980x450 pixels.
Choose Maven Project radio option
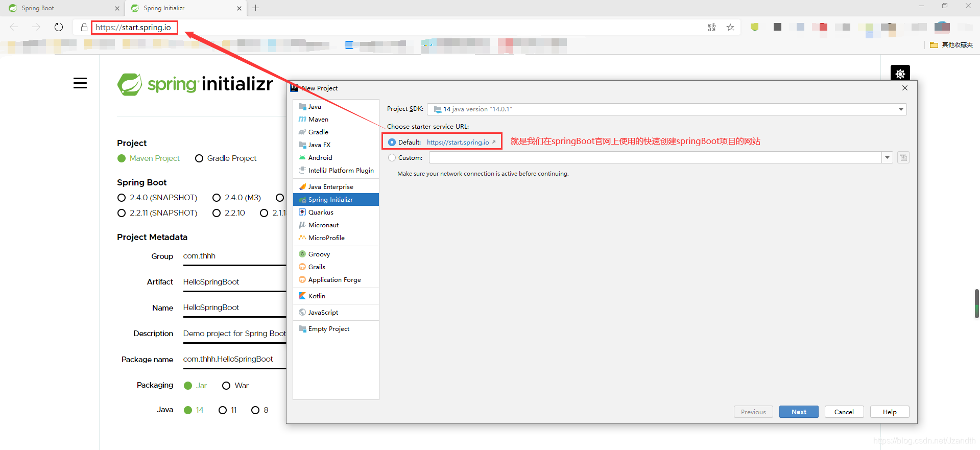(149, 158)
